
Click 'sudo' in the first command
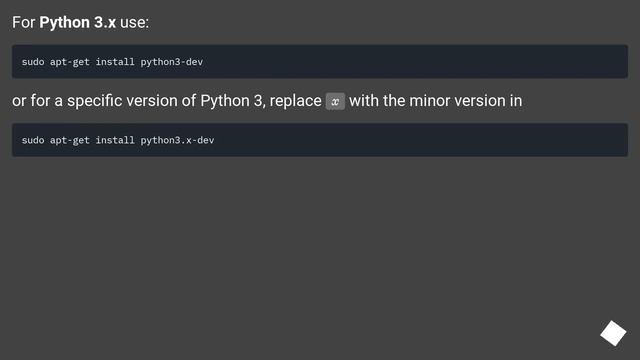[33, 62]
